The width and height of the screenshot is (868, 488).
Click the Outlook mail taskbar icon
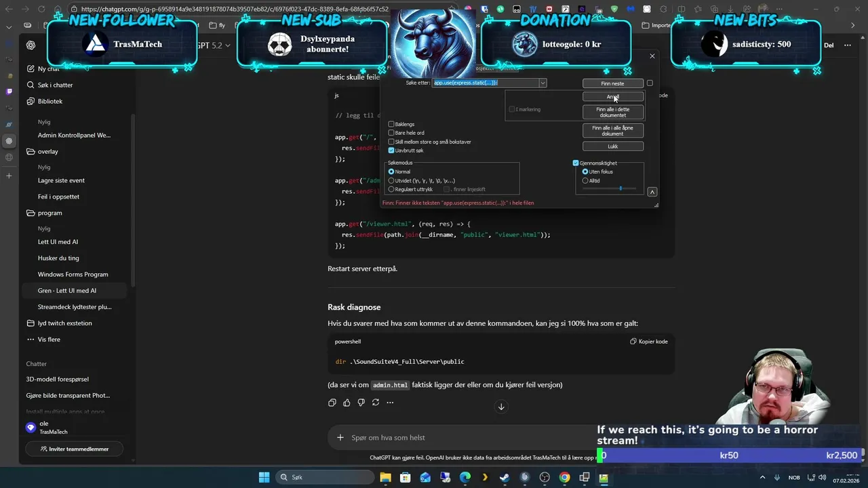pyautogui.click(x=425, y=477)
